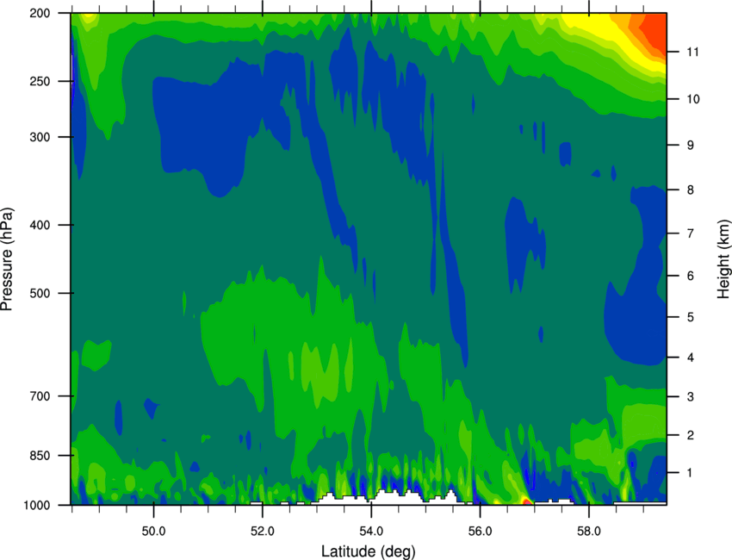Click the 'Pressure (hPa)' axis title
Viewport: 732px width, 560px height.
click(x=7, y=259)
